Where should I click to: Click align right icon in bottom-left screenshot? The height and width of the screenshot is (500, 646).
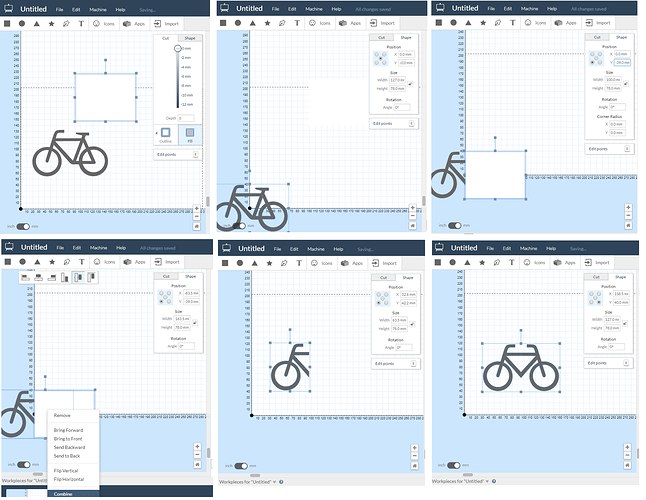coord(51,278)
